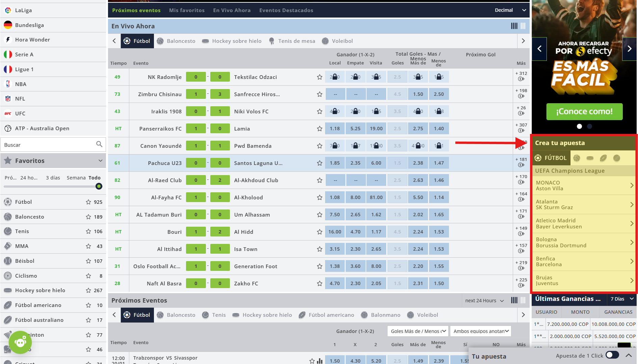Select Hockey sobre hielo live tab
The height and width of the screenshot is (364, 638).
232,41
